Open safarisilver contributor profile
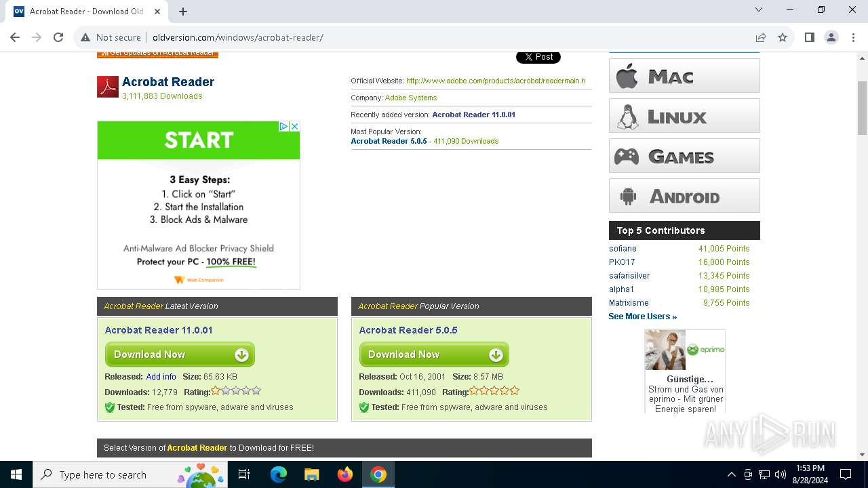Image resolution: width=868 pixels, height=488 pixels. pyautogui.click(x=629, y=276)
